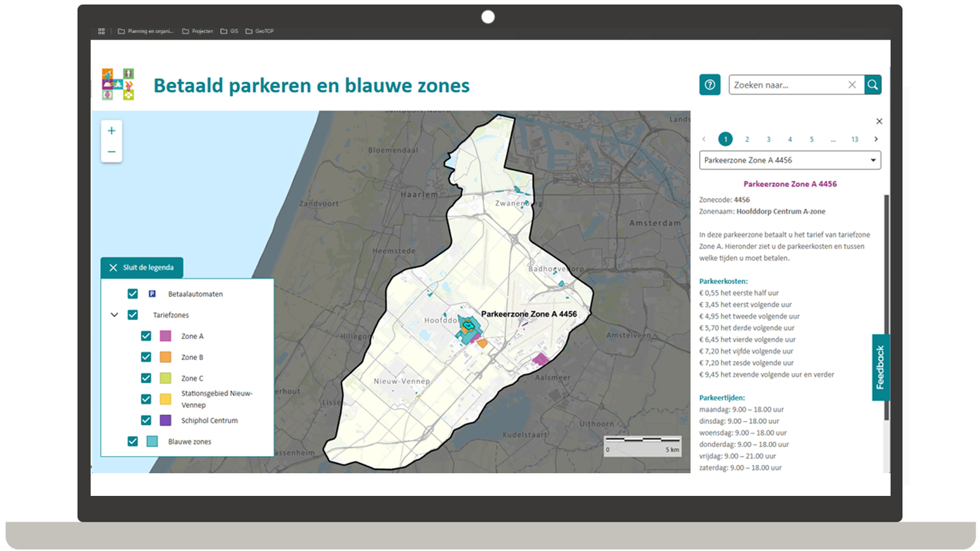The width and height of the screenshot is (980, 551).
Task: Click the Parkeertijden heading
Action: point(722,398)
